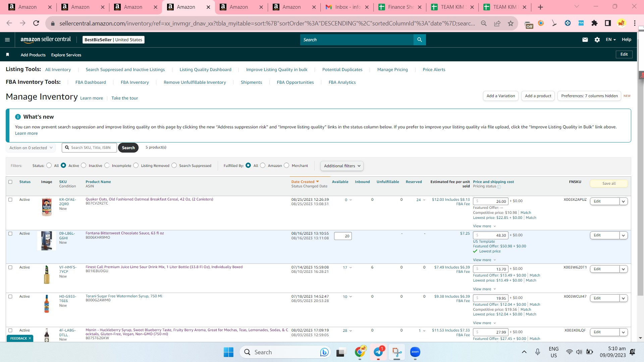Open the Quaker Oats product thumbnail

pyautogui.click(x=47, y=207)
